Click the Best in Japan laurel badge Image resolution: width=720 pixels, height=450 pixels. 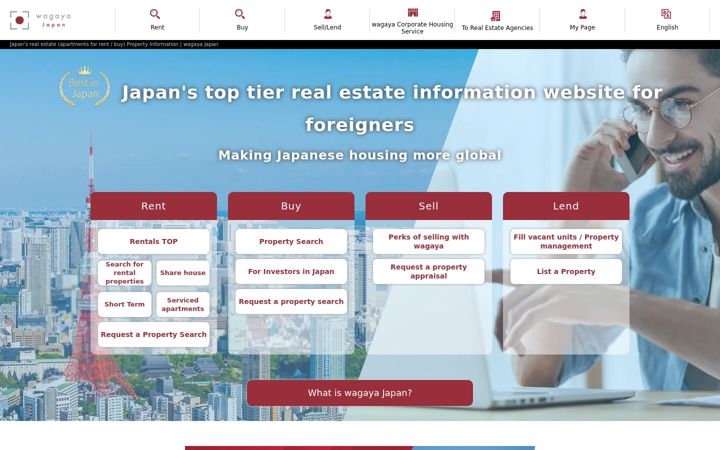click(x=84, y=86)
